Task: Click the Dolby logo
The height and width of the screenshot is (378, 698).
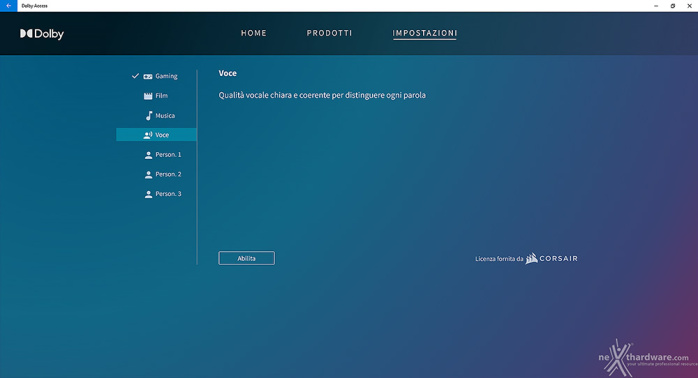Action: pyautogui.click(x=42, y=34)
